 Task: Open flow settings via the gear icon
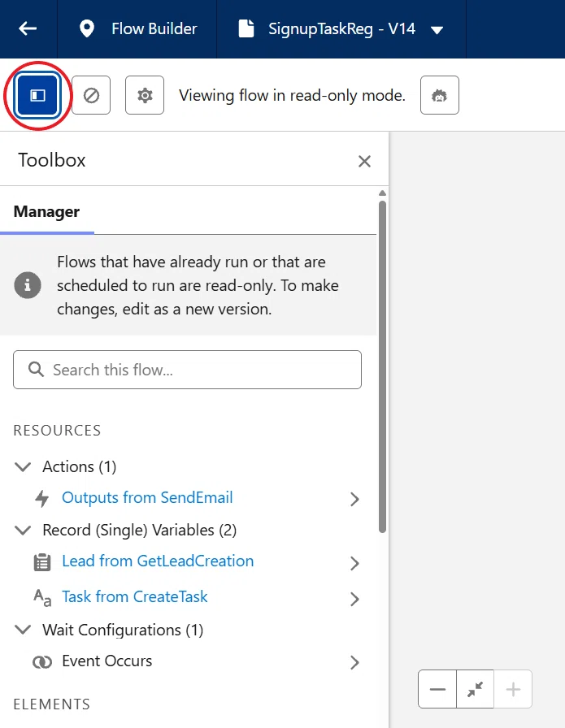pyautogui.click(x=145, y=95)
